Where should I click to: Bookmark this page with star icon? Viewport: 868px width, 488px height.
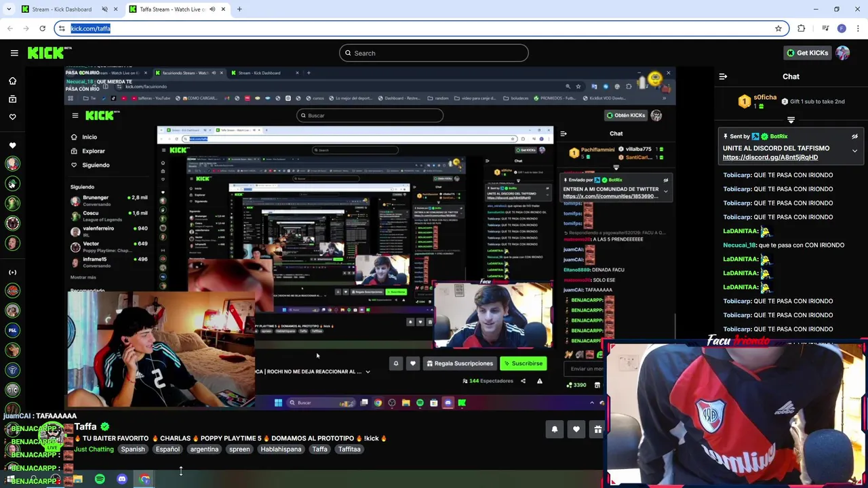point(778,28)
